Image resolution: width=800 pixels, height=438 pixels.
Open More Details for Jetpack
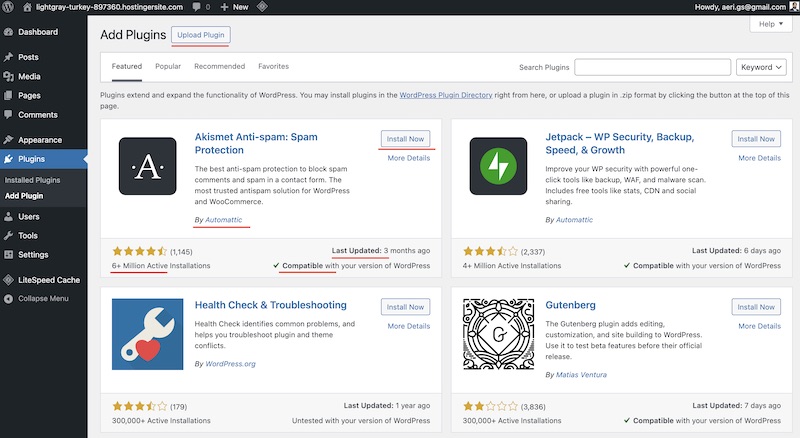(x=759, y=158)
